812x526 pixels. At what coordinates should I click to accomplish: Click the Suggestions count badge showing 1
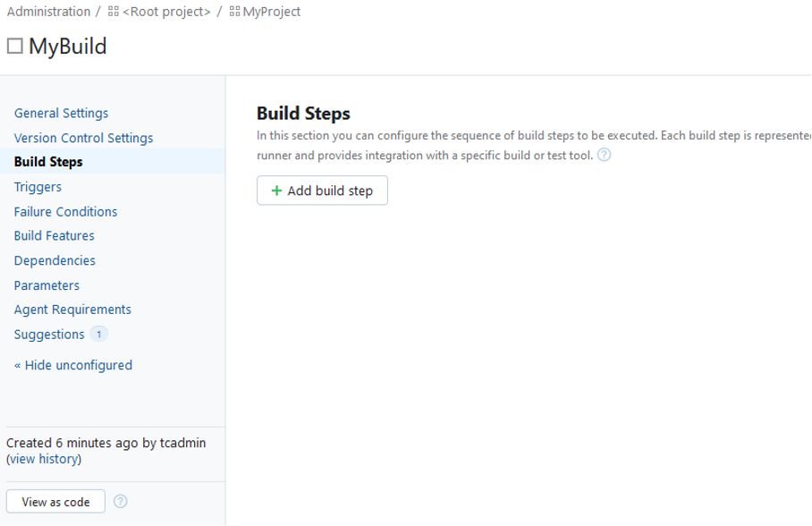click(99, 335)
